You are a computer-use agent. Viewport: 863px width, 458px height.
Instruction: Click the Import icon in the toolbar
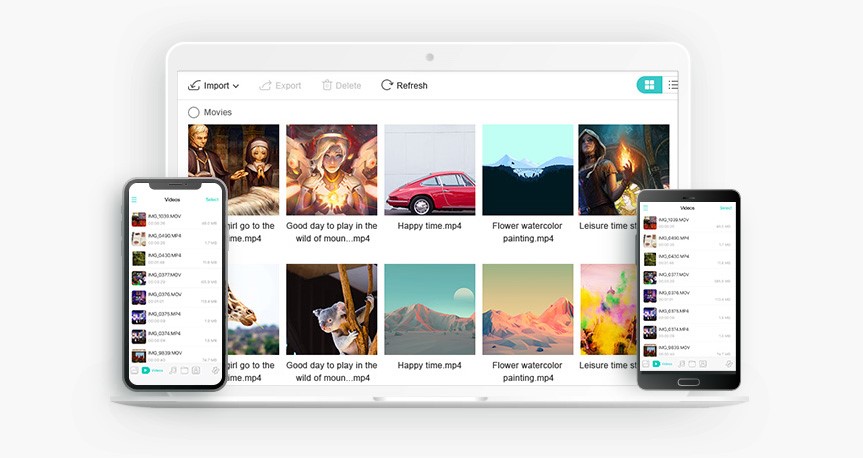194,86
